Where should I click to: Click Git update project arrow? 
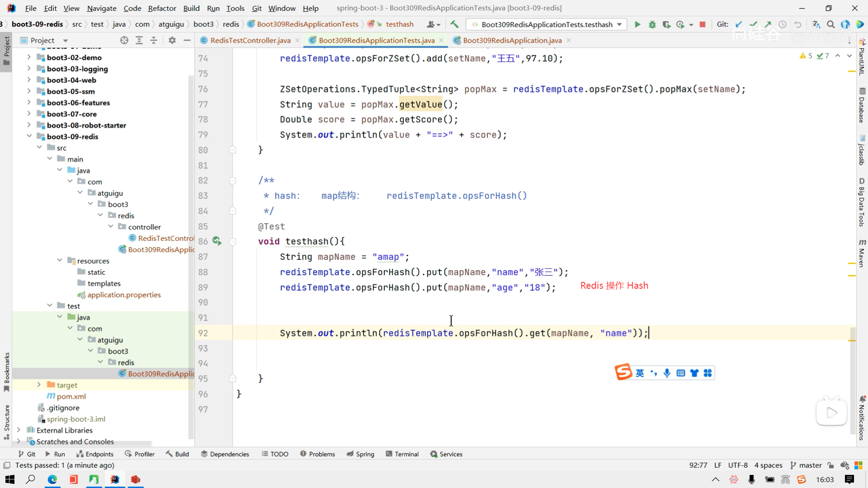point(739,24)
